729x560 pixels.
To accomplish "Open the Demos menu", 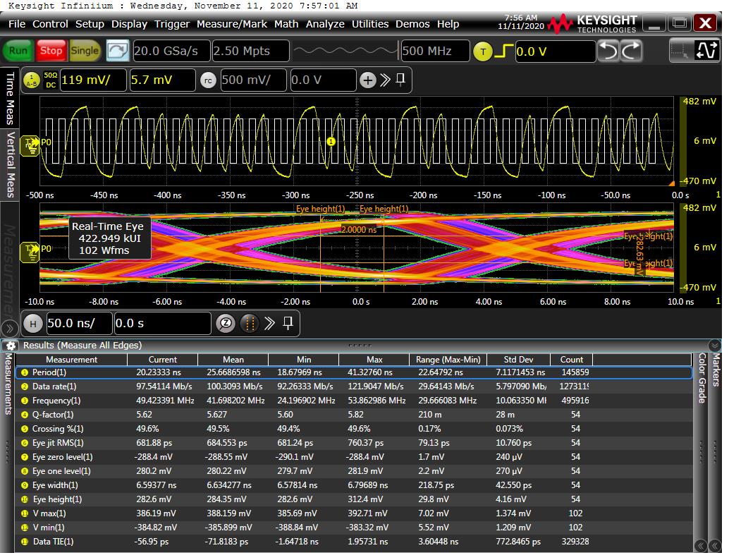I will pos(412,24).
